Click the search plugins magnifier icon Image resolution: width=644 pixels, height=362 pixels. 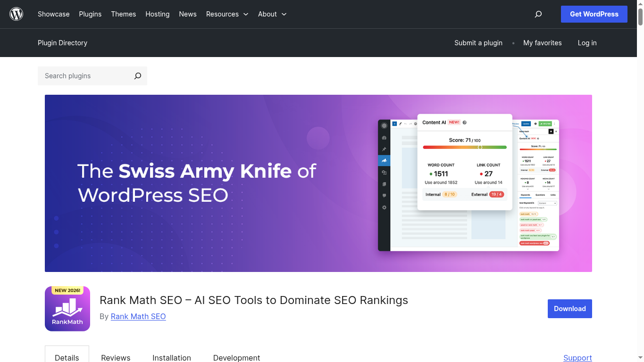pos(138,76)
